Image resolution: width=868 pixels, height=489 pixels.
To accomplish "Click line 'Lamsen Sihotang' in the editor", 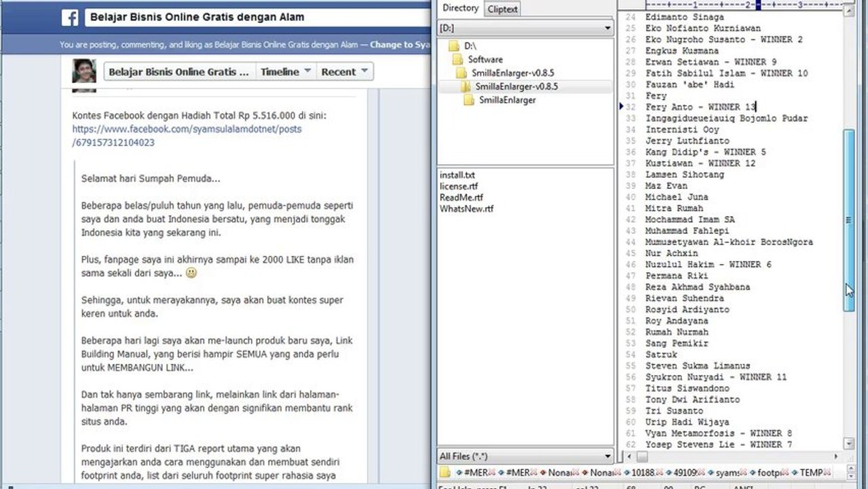I will (685, 175).
